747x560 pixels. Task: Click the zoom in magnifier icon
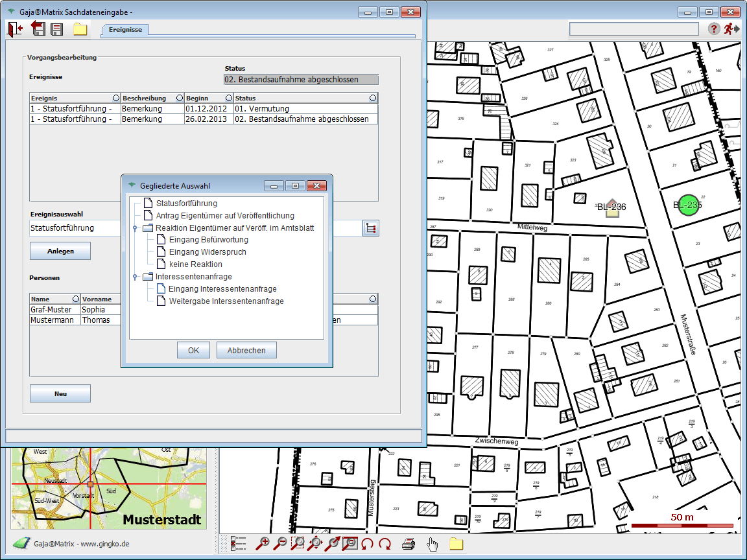[263, 544]
